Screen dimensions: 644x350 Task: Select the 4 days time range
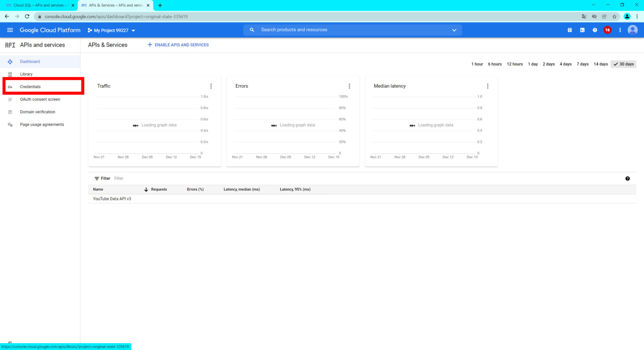point(566,64)
